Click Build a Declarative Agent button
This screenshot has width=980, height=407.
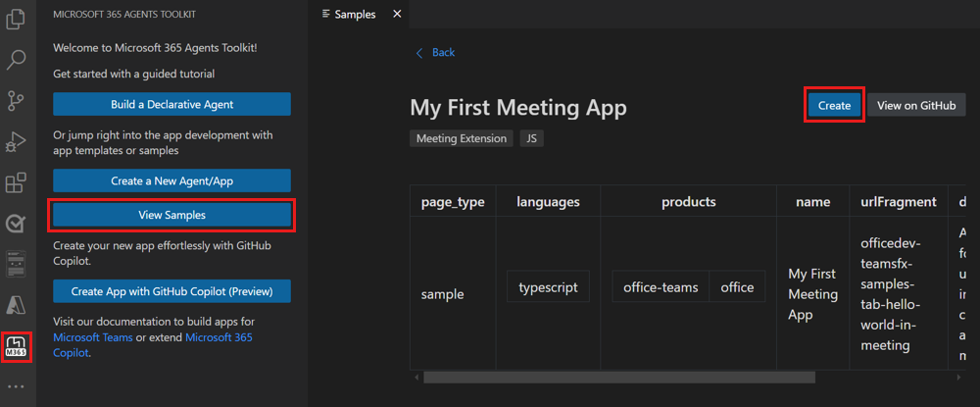click(x=171, y=104)
